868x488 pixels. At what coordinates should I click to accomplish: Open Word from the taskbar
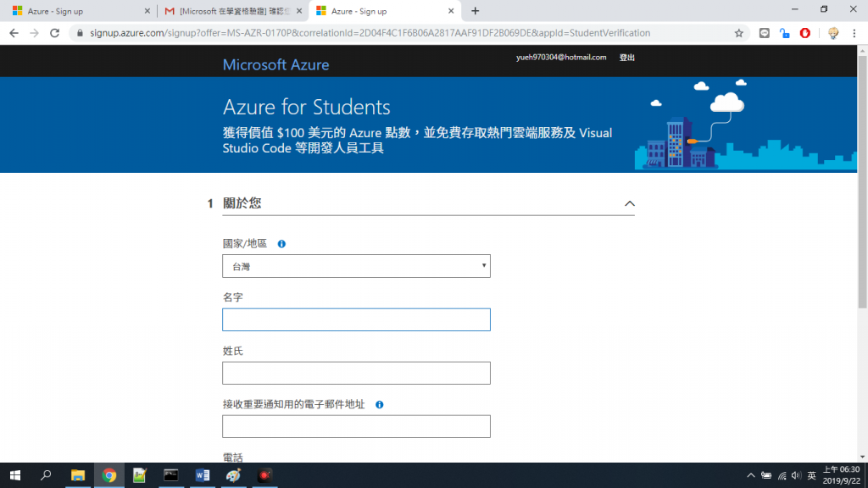click(202, 475)
